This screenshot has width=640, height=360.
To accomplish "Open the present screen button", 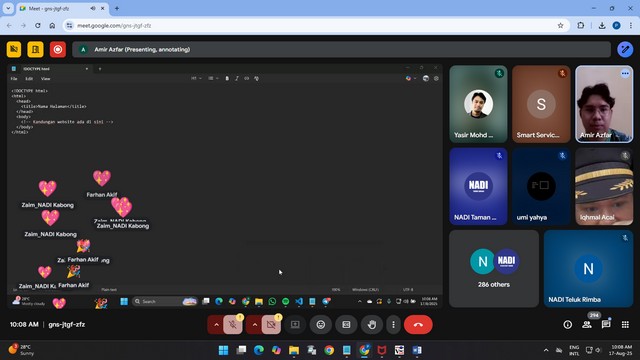I will [x=295, y=324].
